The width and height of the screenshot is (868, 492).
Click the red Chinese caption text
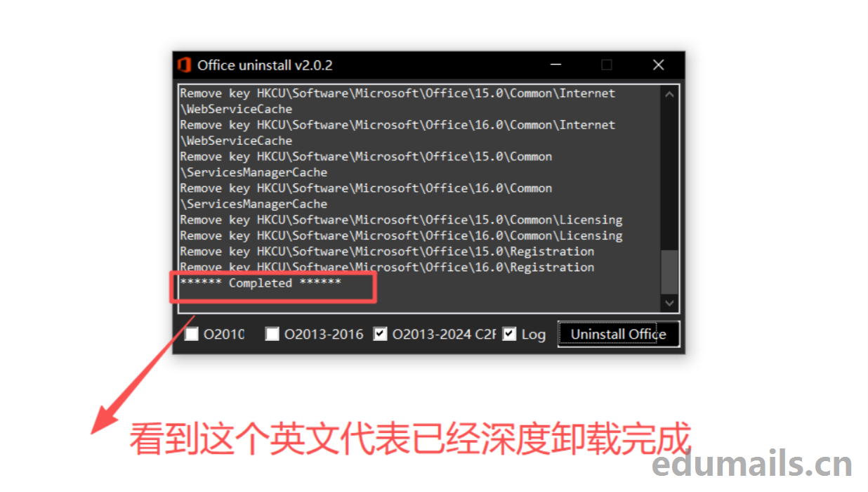coord(409,439)
